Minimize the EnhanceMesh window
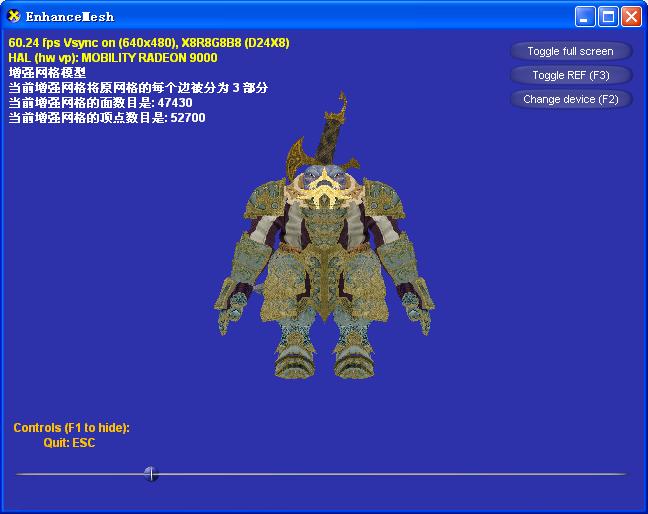Screen dimensions: 648x514 click(x=585, y=16)
